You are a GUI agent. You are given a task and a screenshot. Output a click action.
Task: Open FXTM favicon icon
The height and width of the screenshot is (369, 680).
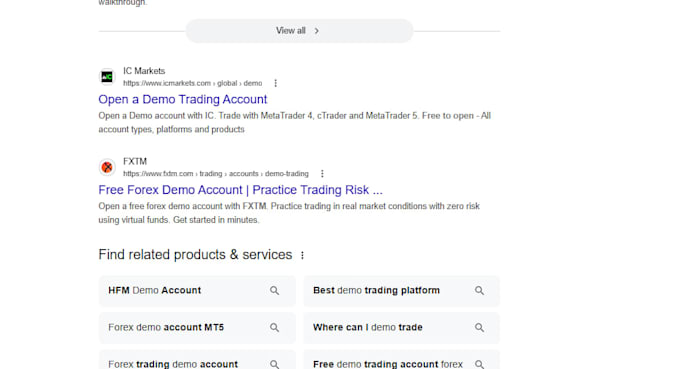(x=107, y=167)
